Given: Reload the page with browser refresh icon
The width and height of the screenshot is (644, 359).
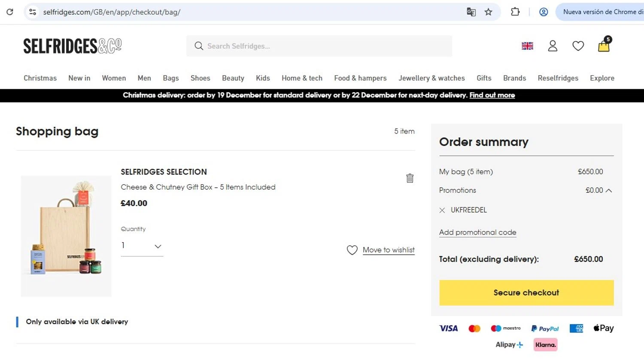Looking at the screenshot, I should click(9, 12).
